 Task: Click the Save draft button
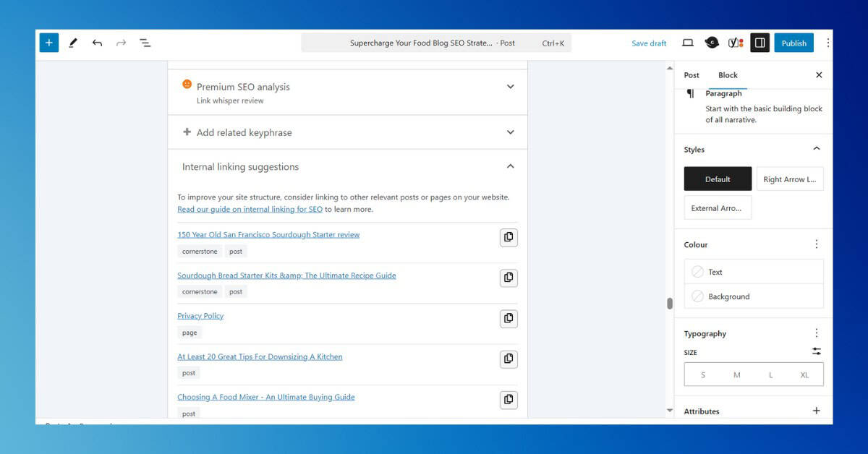click(649, 43)
